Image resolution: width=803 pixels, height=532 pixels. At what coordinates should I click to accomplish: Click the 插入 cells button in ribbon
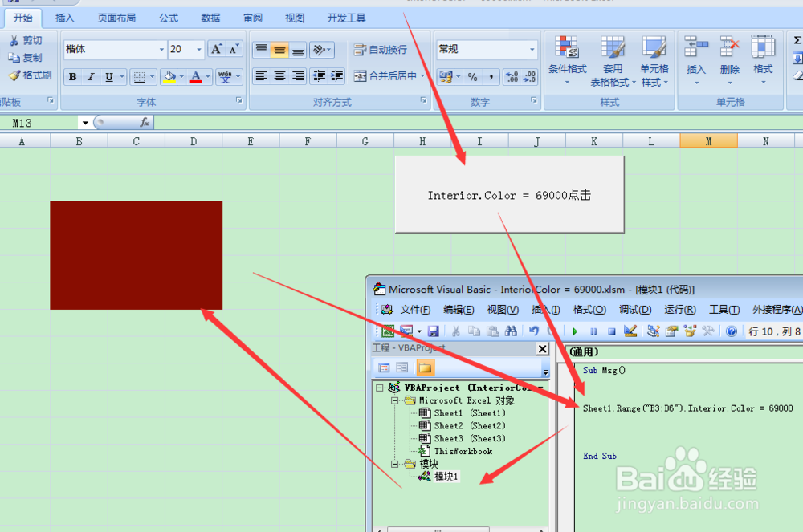click(x=695, y=60)
